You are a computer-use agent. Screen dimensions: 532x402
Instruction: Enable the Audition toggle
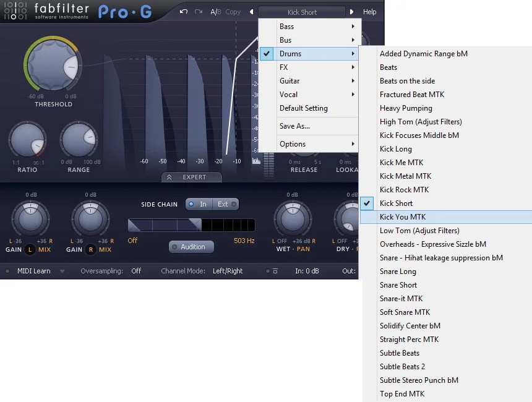[x=191, y=246]
